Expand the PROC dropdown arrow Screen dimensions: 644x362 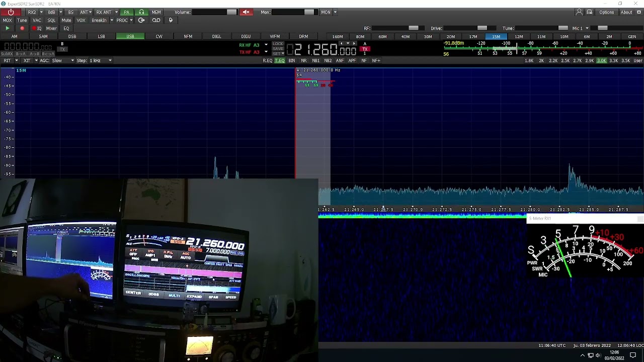(131, 20)
